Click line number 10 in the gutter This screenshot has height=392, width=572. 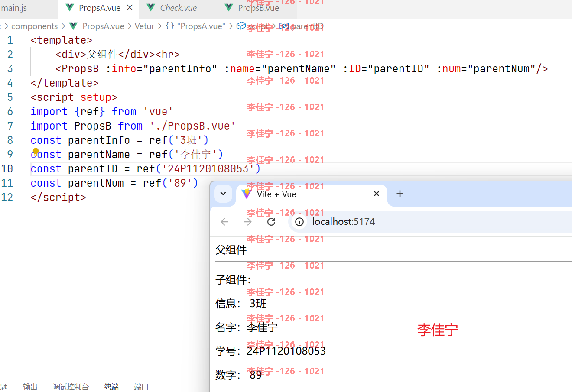pos(7,169)
